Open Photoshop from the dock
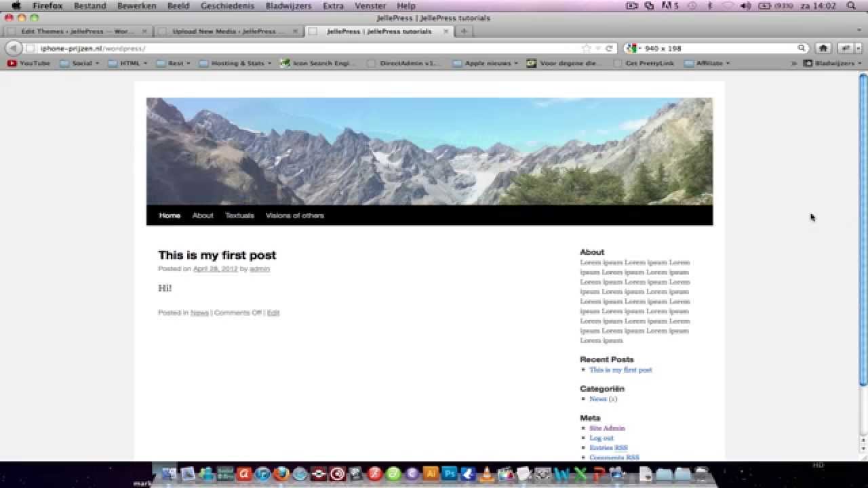The image size is (868, 488). (x=450, y=474)
